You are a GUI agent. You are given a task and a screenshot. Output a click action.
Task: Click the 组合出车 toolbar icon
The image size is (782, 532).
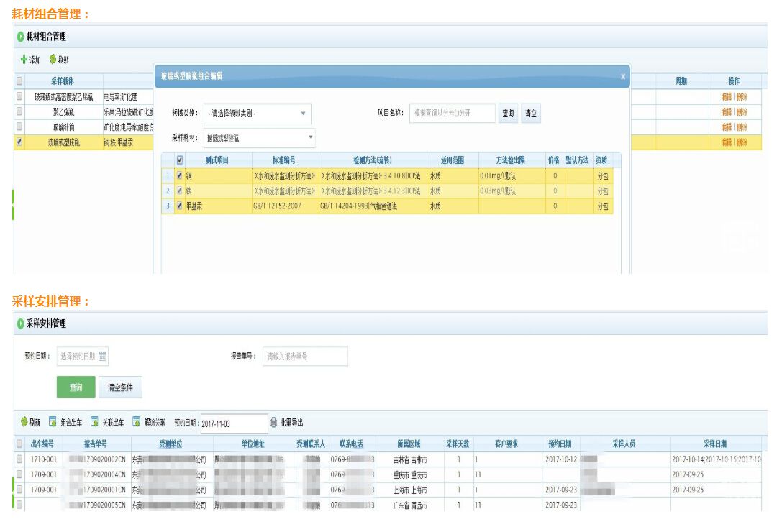[x=53, y=422]
